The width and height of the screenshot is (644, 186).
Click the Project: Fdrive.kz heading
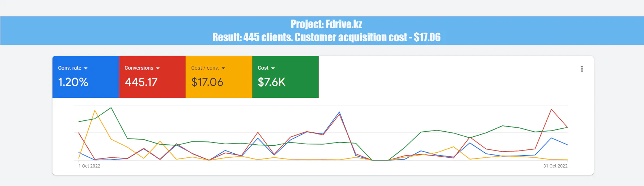pyautogui.click(x=326, y=24)
